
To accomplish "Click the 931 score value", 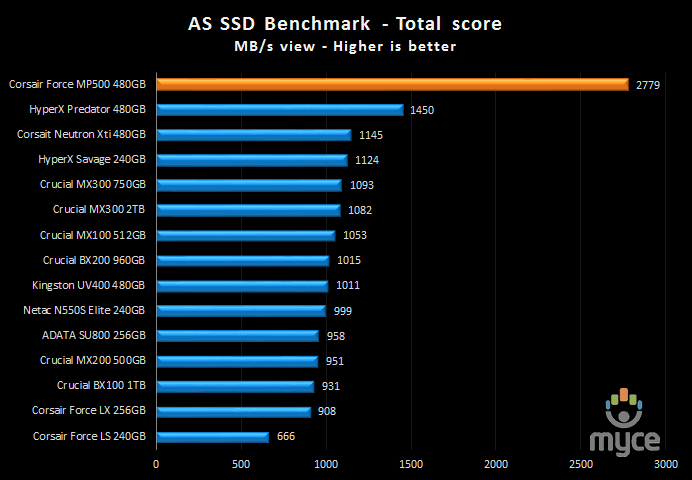I will pos(331,386).
